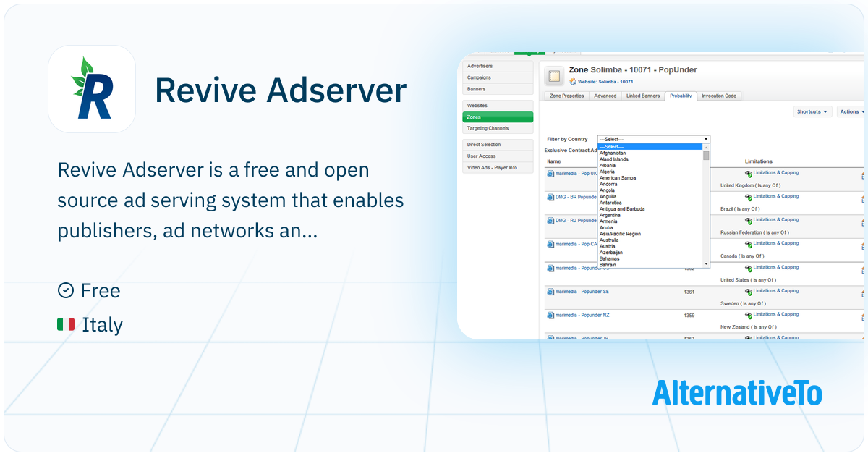
Task: Open the Actions dropdown
Action: tap(851, 112)
